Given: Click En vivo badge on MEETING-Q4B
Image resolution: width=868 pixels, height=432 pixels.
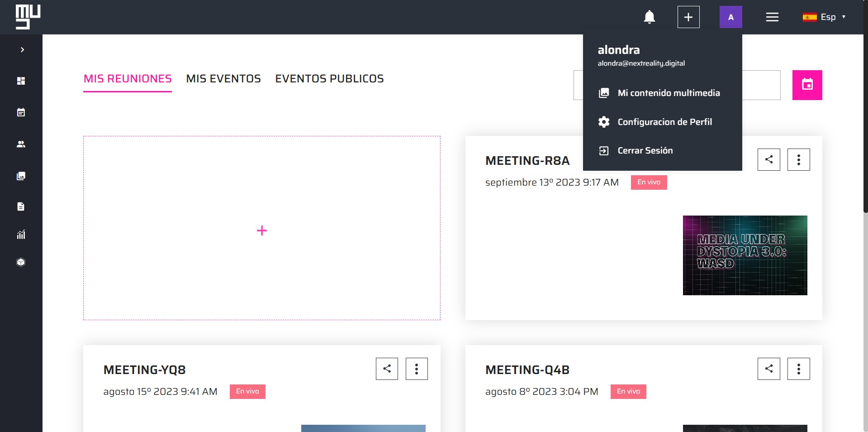Looking at the screenshot, I should click(628, 391).
